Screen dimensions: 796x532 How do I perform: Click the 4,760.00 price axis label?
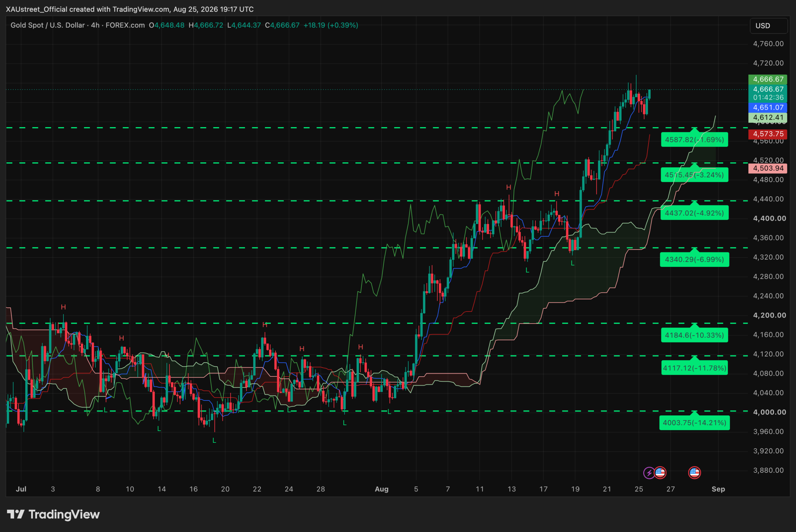click(769, 44)
